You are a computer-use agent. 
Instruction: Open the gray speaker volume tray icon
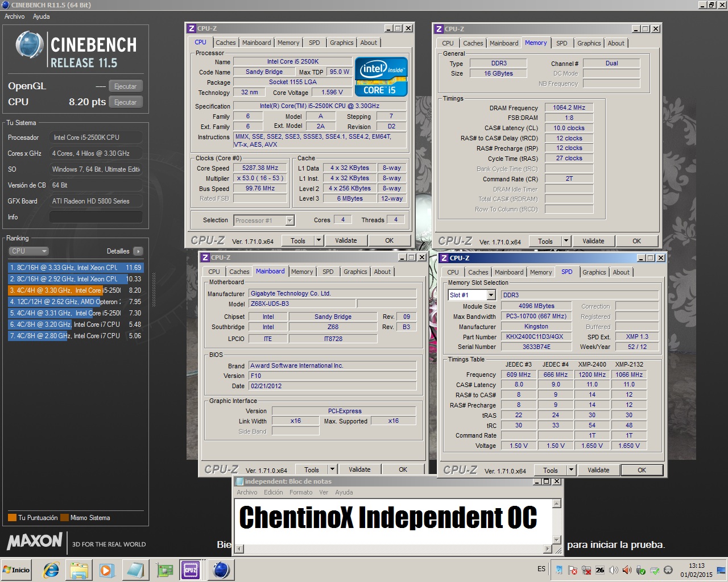coord(614,570)
